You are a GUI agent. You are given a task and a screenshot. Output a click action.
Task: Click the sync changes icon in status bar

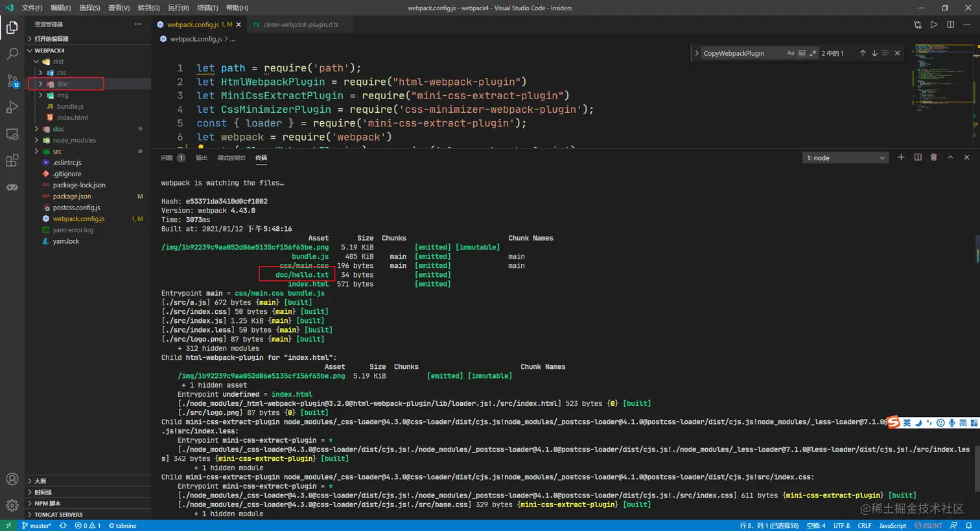point(63,525)
